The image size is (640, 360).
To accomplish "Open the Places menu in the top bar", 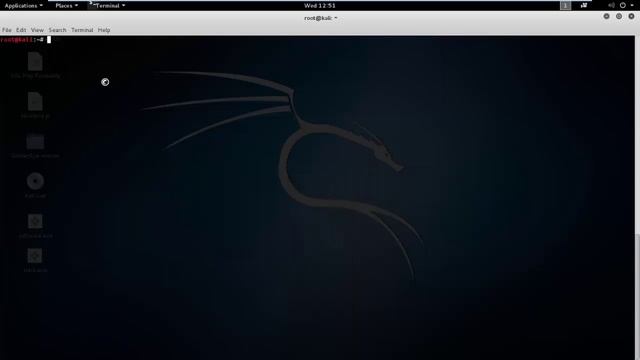I will click(67, 6).
